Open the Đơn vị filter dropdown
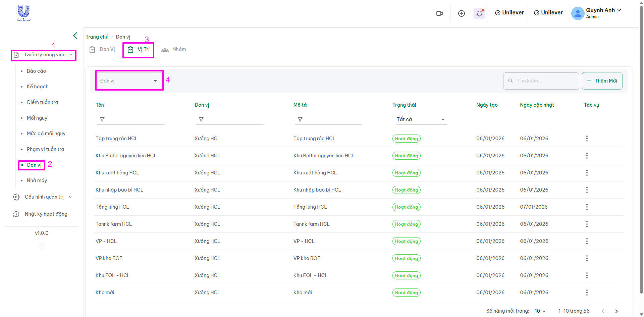Viewport: 644px width, 317px height. click(x=129, y=81)
